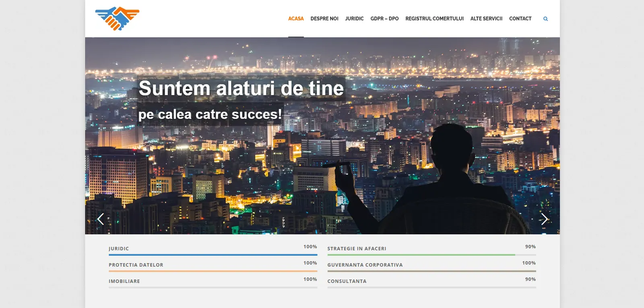Open the JURIDIC menu item
Screen dimensions: 644x308
point(354,19)
